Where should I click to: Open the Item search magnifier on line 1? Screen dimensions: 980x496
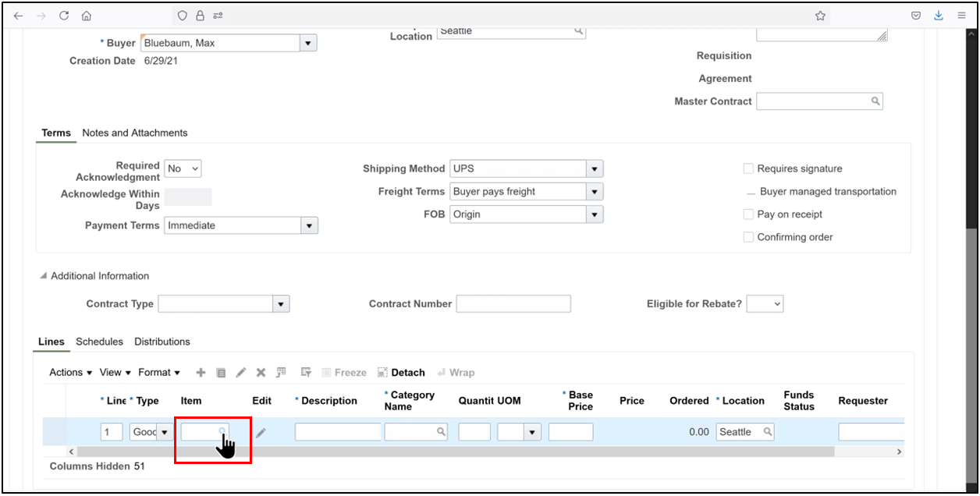click(221, 431)
